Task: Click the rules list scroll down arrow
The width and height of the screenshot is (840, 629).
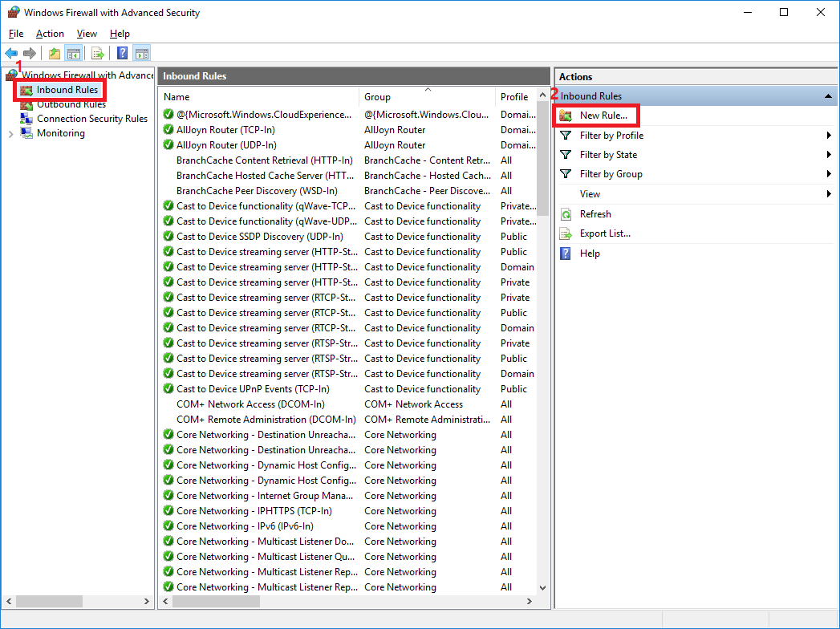Action: coord(542,588)
